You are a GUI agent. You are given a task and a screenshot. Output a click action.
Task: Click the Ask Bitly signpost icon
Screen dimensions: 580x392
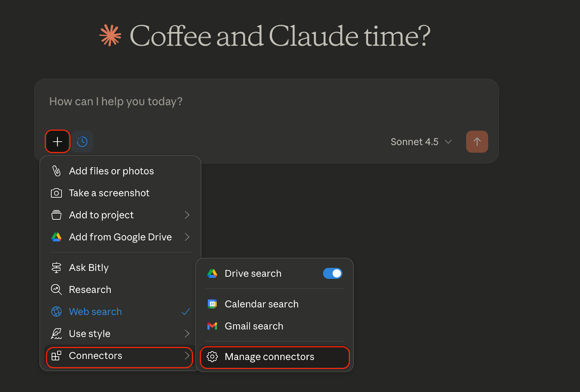point(56,268)
